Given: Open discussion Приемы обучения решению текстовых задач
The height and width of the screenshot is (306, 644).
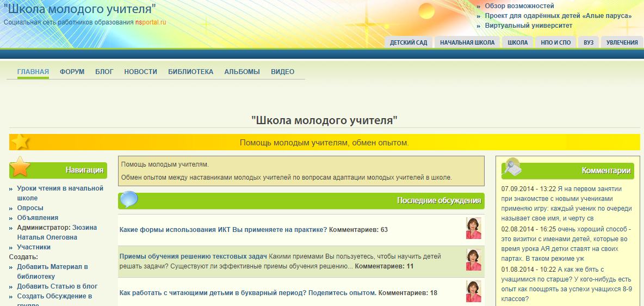Looking at the screenshot, I should tap(193, 256).
